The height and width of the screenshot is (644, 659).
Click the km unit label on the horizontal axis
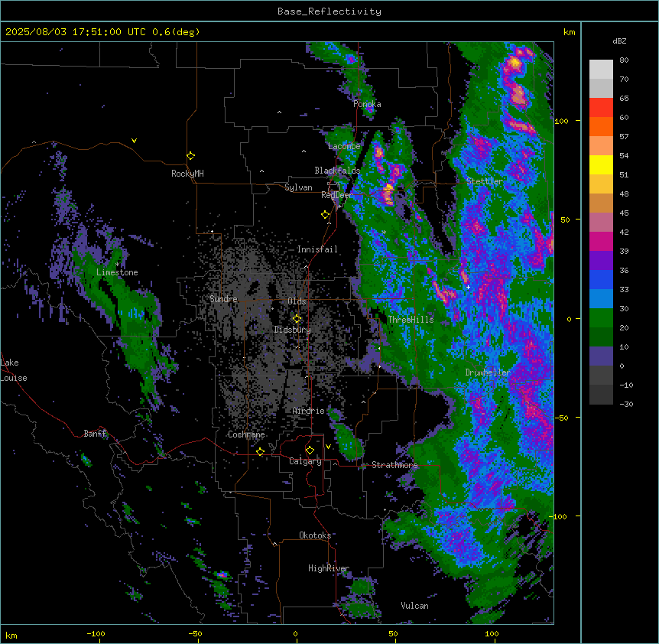[x=11, y=636]
